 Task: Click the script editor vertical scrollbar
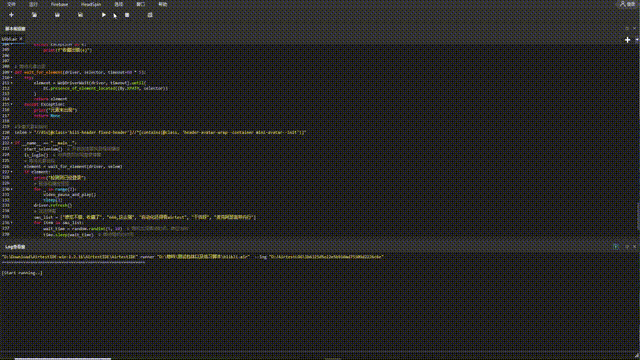pos(638,216)
